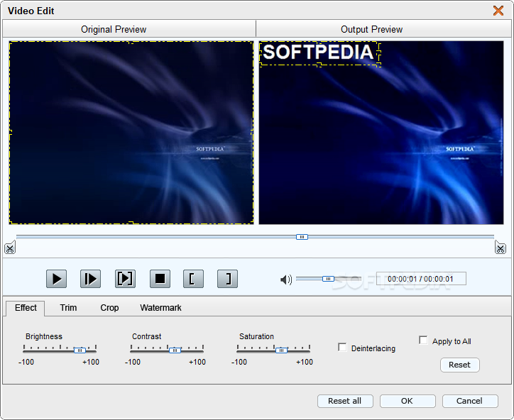The height and width of the screenshot is (420, 514).
Task: Mute audio via the speaker icon
Action: (286, 280)
